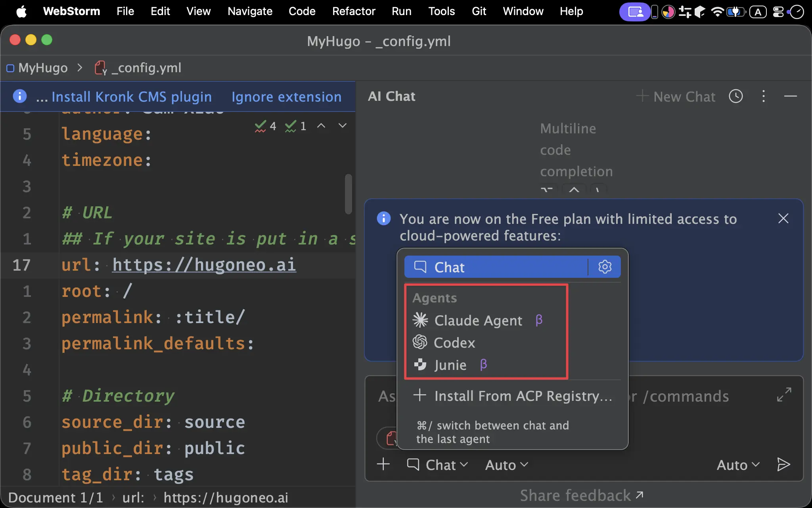Click Ignore extension link

pos(286,97)
